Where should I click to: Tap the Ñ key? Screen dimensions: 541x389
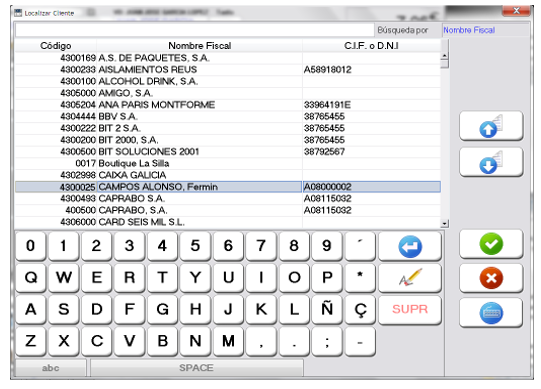(x=327, y=309)
